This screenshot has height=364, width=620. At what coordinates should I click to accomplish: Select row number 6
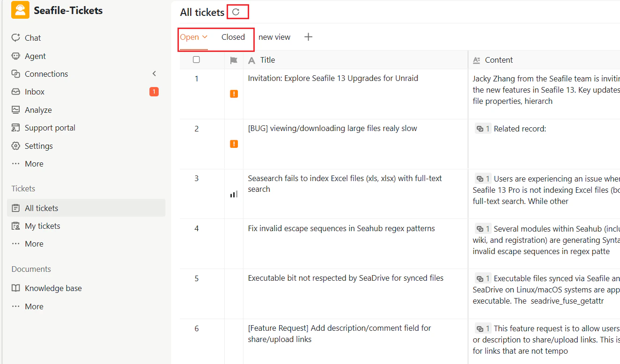pos(197,328)
